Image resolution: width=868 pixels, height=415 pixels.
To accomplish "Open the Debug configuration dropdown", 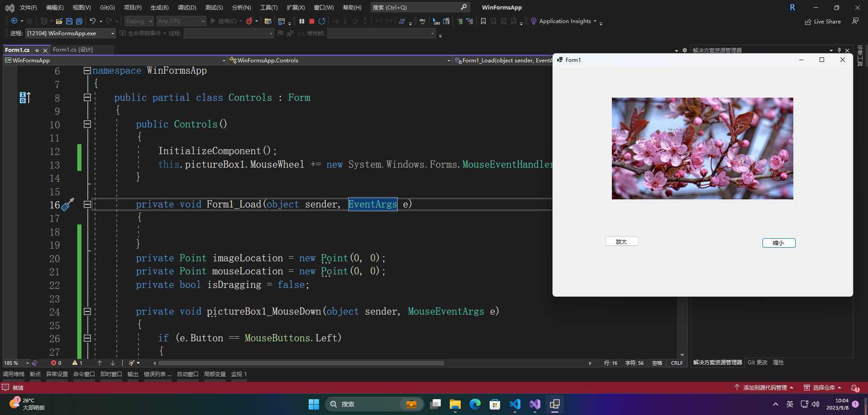I will coord(139,21).
